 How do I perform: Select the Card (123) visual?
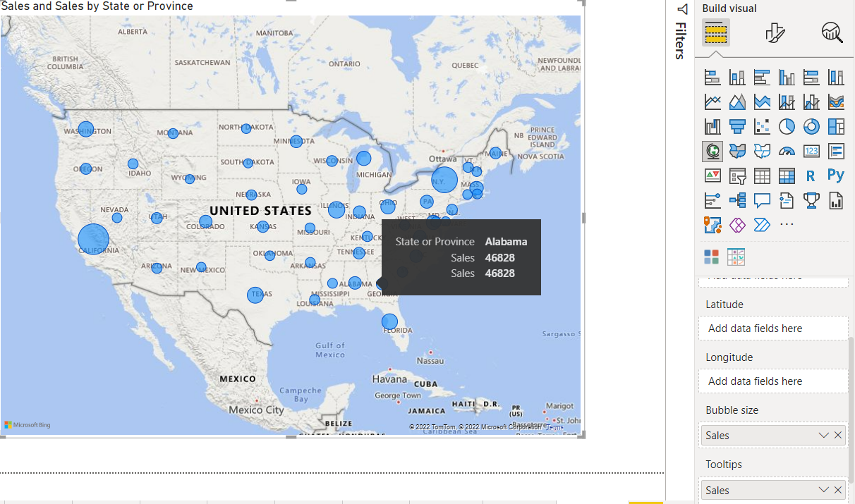(x=811, y=151)
